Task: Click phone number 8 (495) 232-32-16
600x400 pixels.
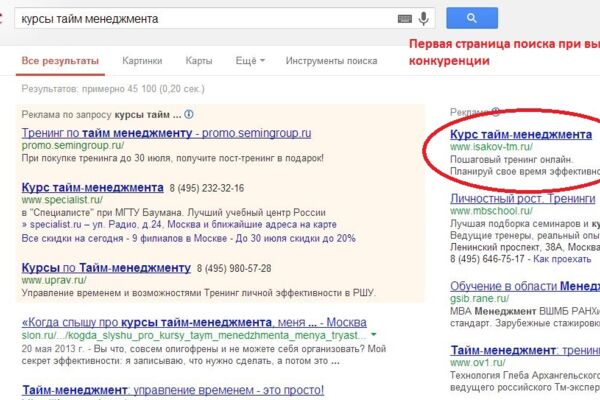Action: 207,188
